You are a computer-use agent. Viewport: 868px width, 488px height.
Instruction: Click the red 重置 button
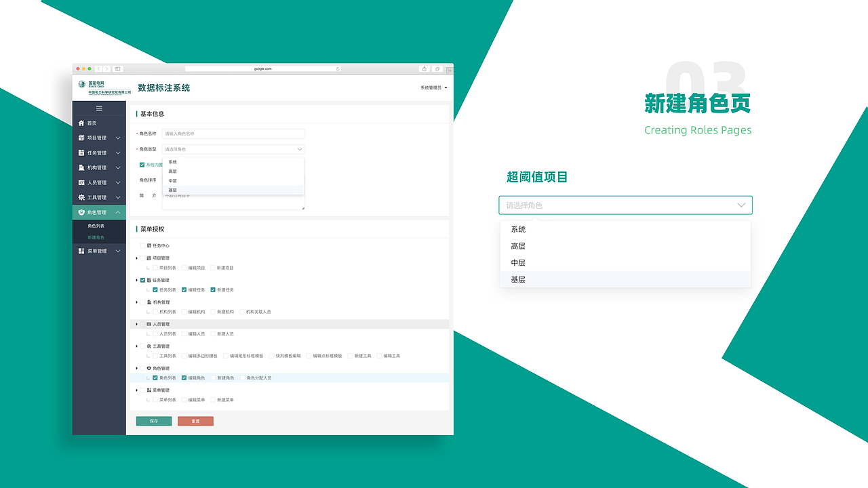pyautogui.click(x=195, y=421)
